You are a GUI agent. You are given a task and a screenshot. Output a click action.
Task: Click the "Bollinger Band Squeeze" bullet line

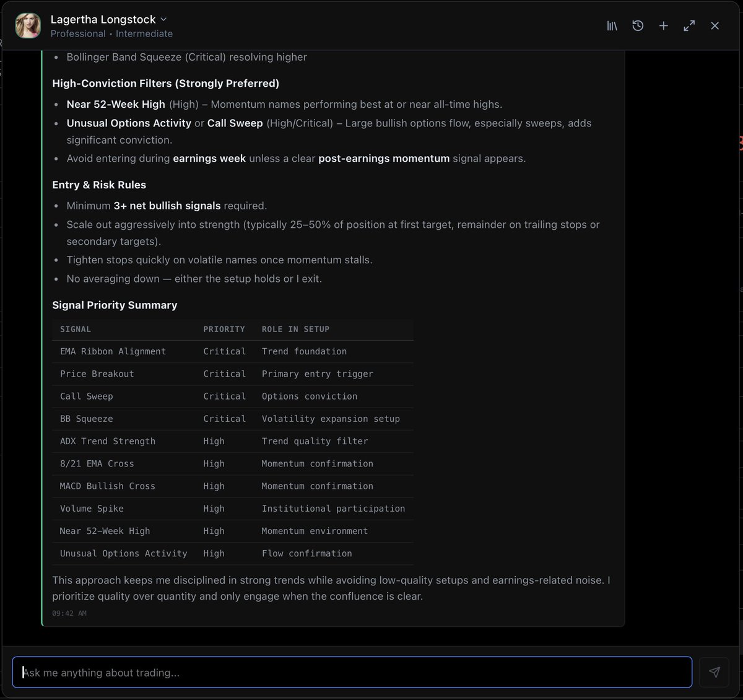pos(187,57)
